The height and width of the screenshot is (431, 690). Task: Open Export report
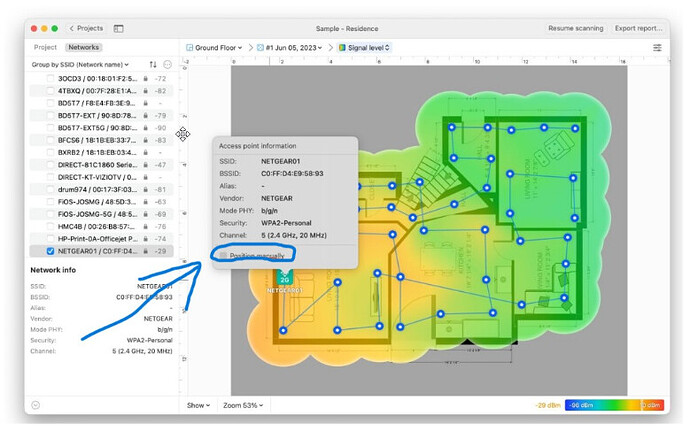click(638, 28)
